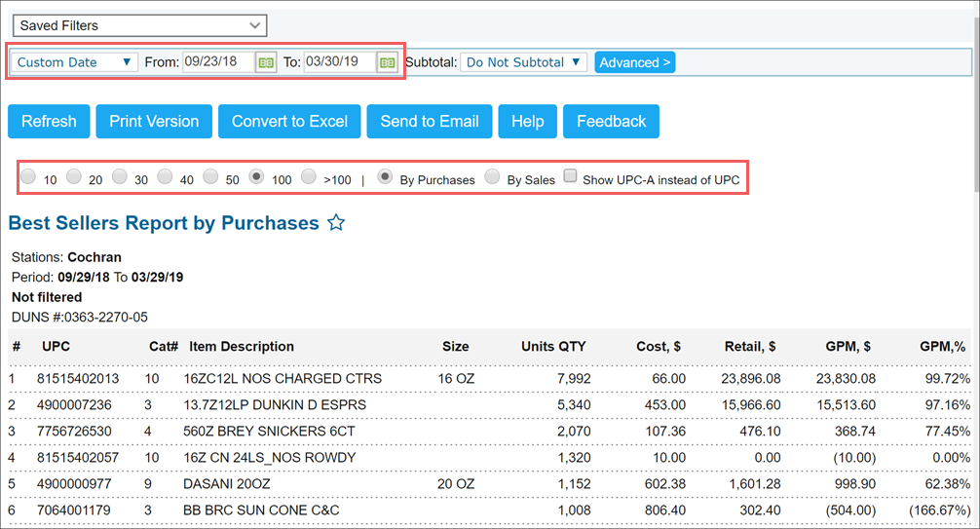Select the 50 items radio button
This screenshot has height=529, width=980.
pyautogui.click(x=210, y=177)
